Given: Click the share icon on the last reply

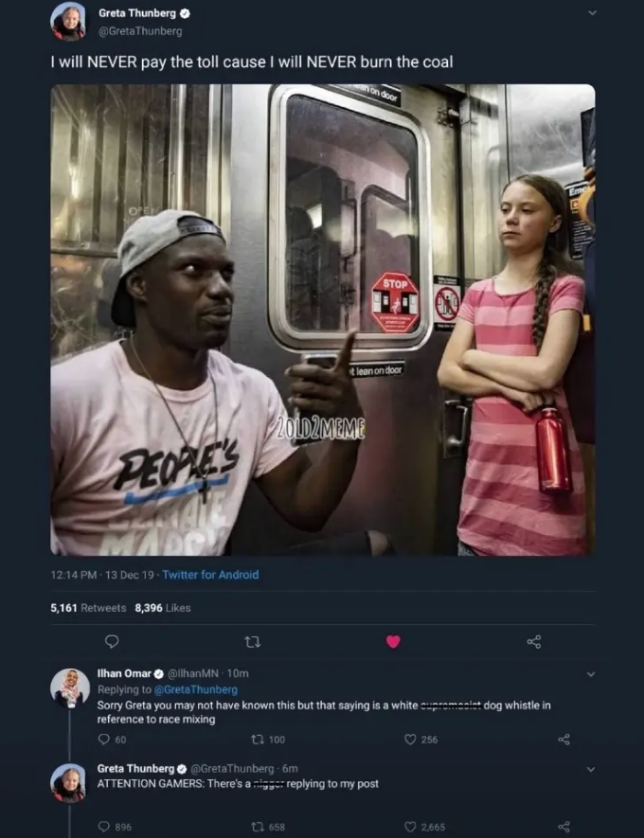Looking at the screenshot, I should [x=563, y=827].
